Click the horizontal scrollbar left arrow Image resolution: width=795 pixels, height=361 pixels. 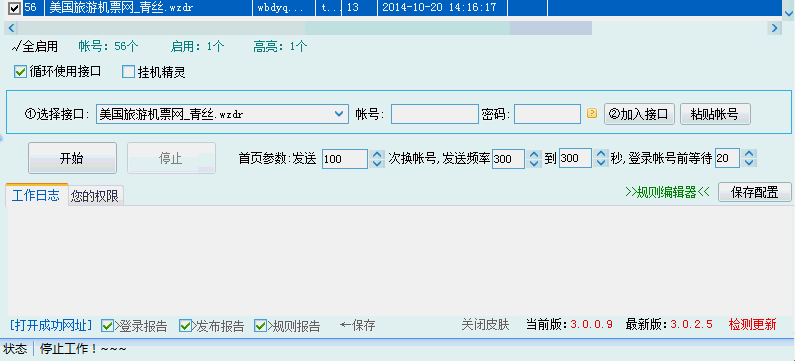click(x=12, y=28)
